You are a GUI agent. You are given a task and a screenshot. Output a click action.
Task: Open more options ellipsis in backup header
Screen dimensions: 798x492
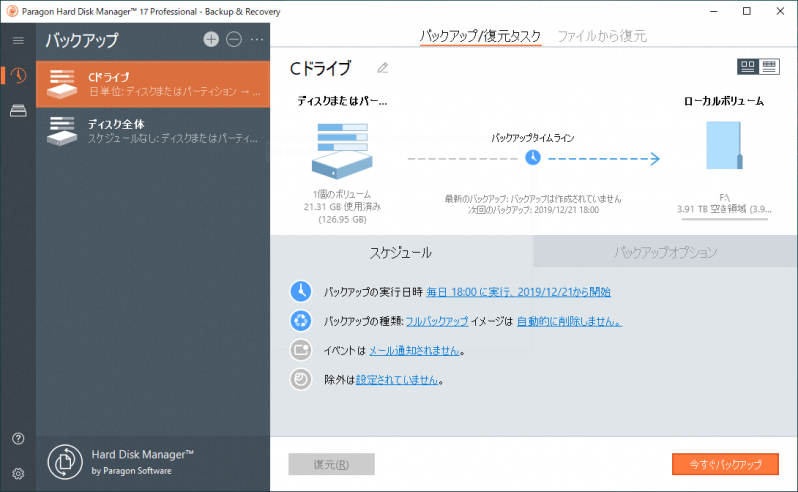(x=256, y=40)
